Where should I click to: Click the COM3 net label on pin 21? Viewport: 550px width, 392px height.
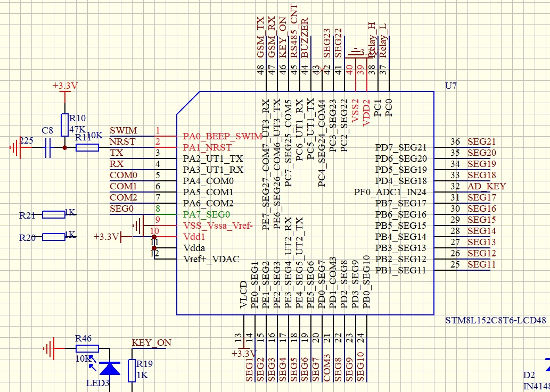pos(327,368)
